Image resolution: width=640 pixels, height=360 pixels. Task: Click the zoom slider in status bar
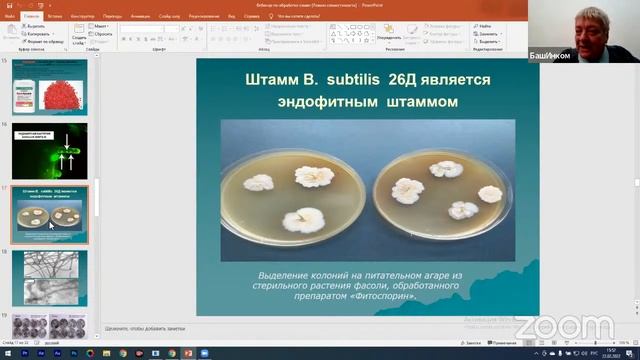click(595, 343)
